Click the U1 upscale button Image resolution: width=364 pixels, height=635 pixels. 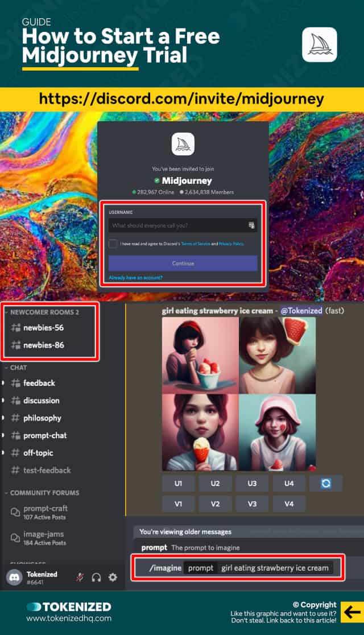tap(179, 483)
